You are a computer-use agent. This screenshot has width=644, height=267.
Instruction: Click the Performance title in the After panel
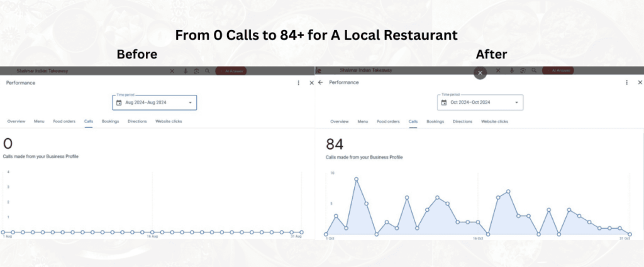[x=344, y=82]
